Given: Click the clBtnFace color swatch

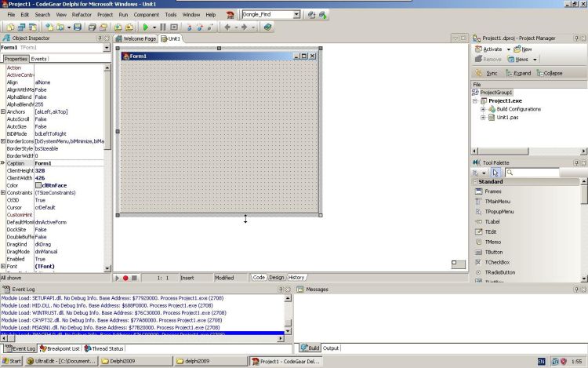Looking at the screenshot, I should (x=38, y=185).
